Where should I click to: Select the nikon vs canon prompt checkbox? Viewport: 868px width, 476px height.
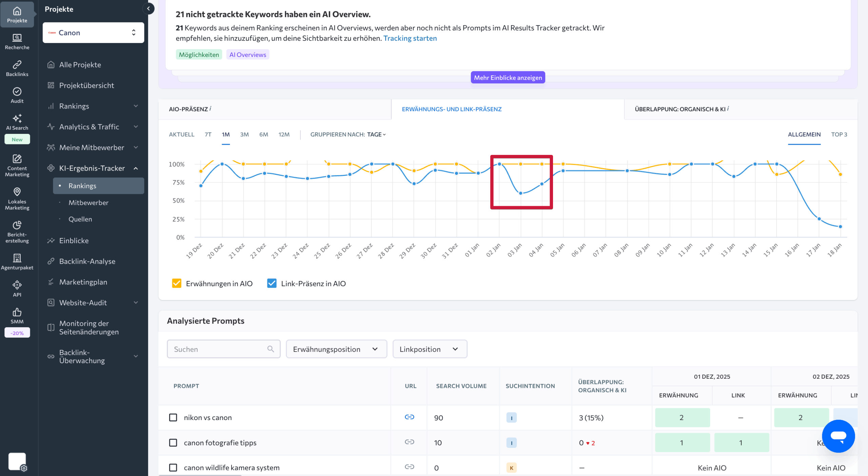click(173, 417)
